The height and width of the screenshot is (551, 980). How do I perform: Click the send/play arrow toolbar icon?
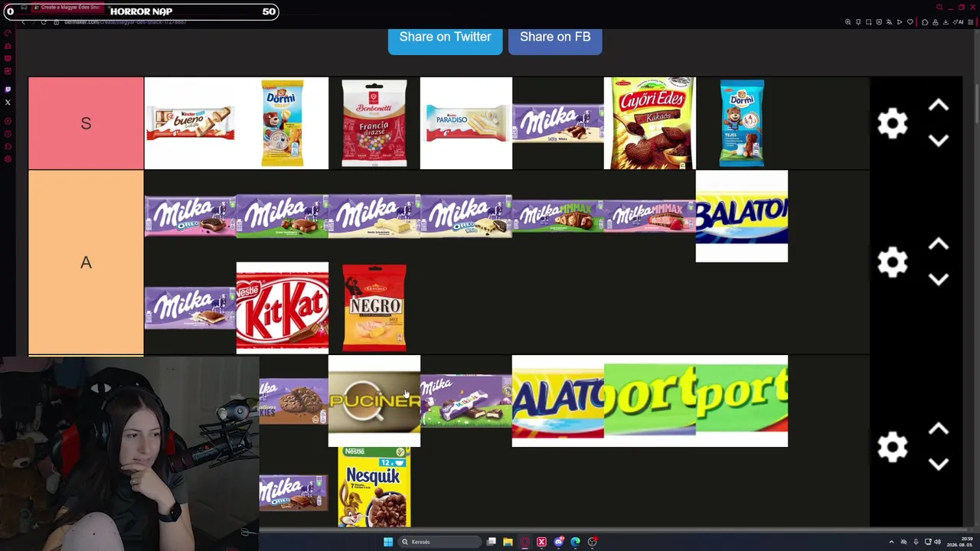click(900, 22)
